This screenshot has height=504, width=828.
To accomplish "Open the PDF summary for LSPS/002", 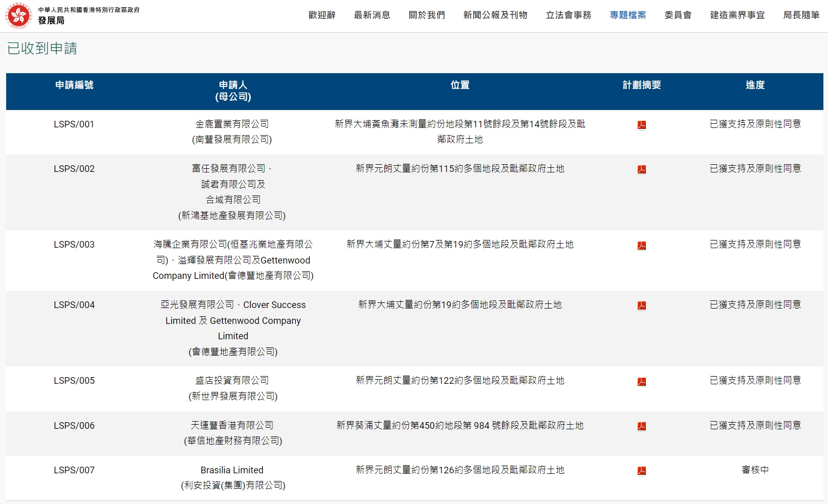I will click(x=641, y=169).
